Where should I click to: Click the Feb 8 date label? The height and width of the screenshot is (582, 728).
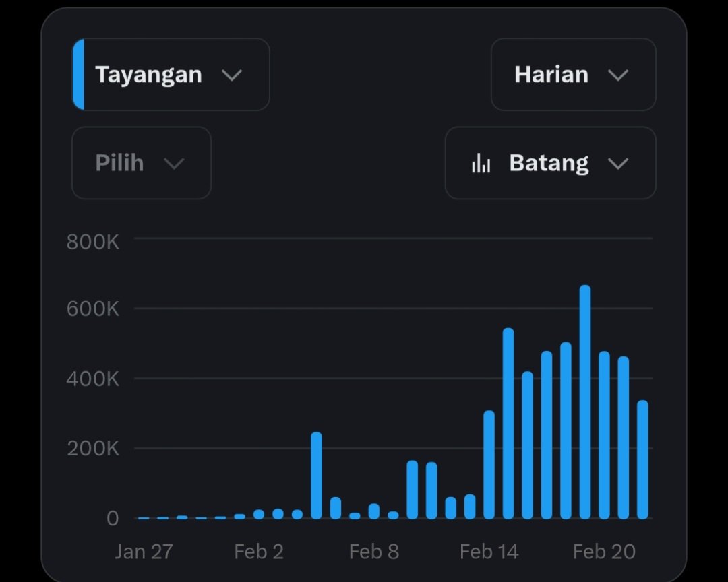(x=373, y=552)
